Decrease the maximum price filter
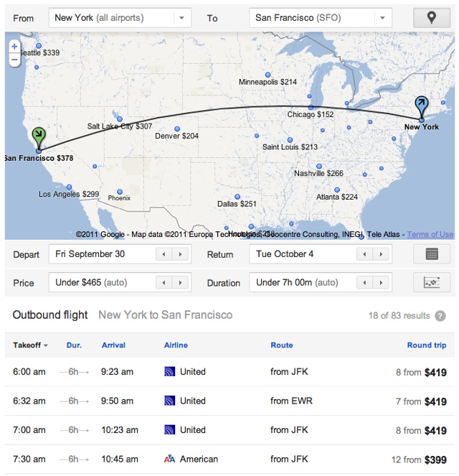 164,283
